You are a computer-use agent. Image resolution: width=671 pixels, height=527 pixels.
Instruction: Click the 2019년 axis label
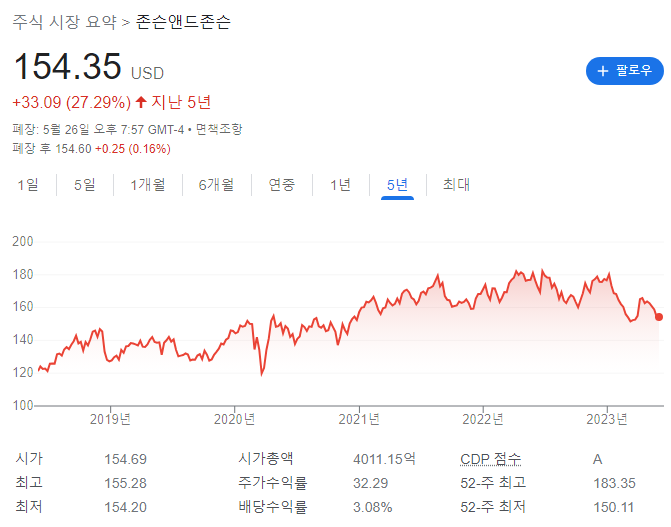click(110, 419)
